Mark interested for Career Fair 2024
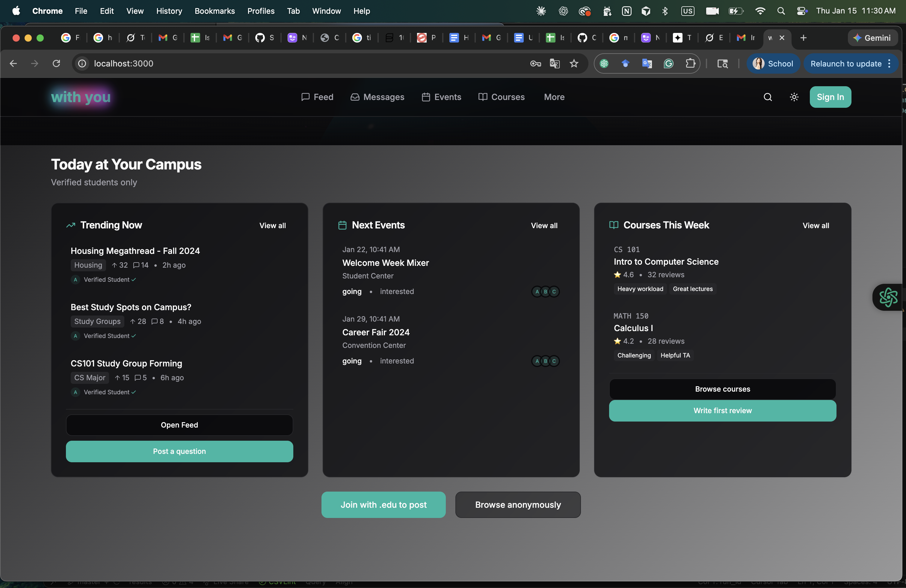This screenshot has width=906, height=588. click(397, 360)
